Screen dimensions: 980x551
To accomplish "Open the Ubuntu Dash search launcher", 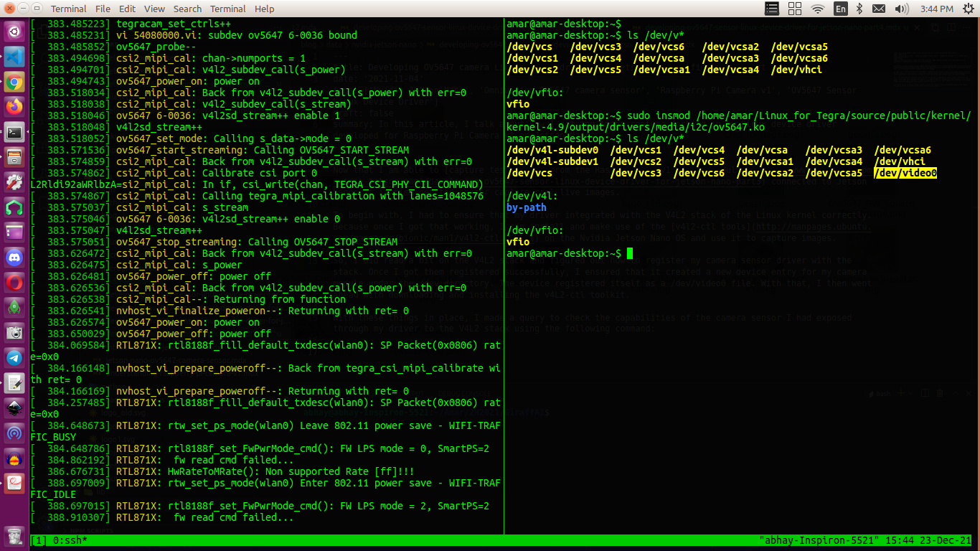I will pos(14,32).
